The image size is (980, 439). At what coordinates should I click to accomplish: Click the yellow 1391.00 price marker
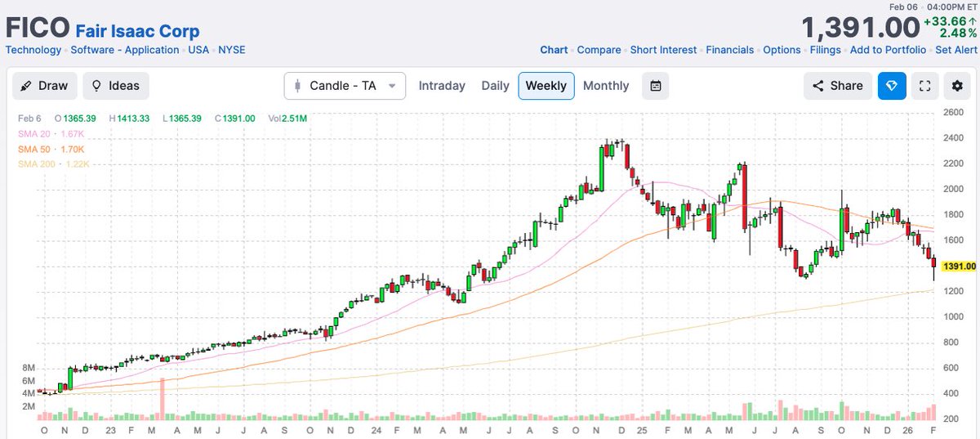(x=959, y=267)
